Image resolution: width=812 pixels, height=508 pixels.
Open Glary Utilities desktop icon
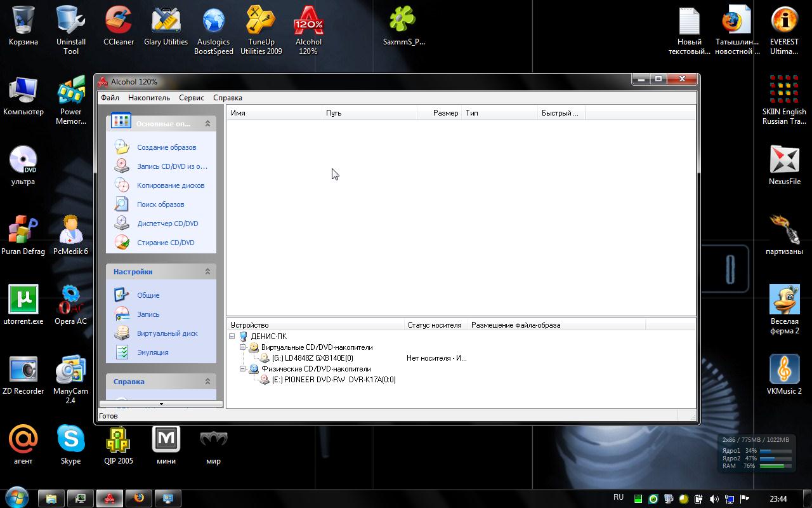[x=166, y=25]
